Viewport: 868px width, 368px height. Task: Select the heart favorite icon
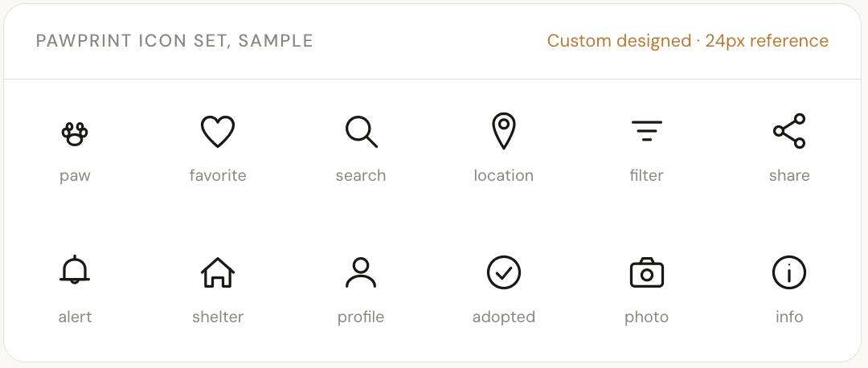point(218,131)
